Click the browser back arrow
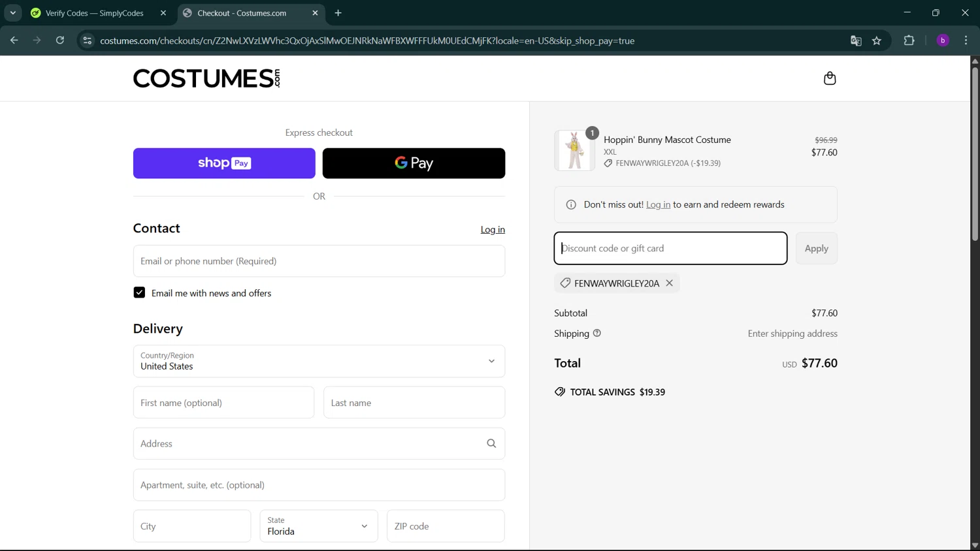 (14, 40)
